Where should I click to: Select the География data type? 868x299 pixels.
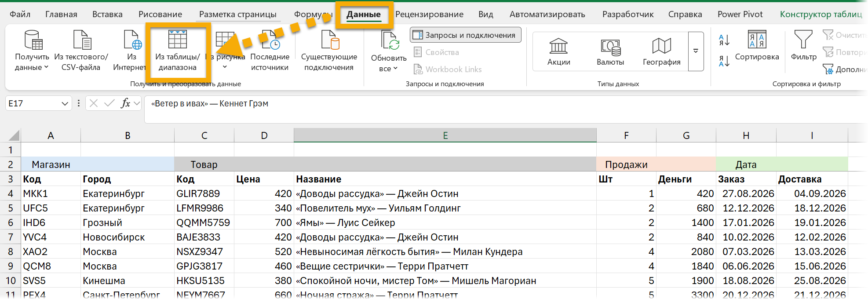[661, 51]
